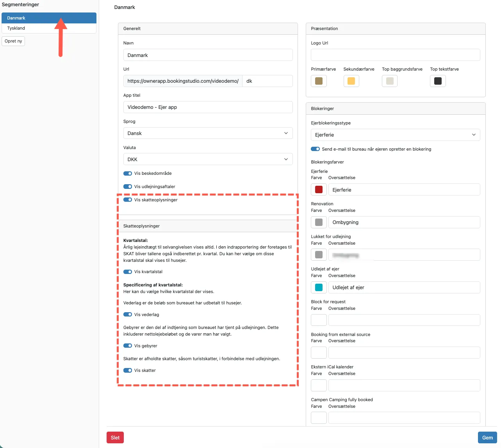This screenshot has height=448, width=501.
Task: Toggle Vis kvartalstal switch
Action: click(128, 272)
